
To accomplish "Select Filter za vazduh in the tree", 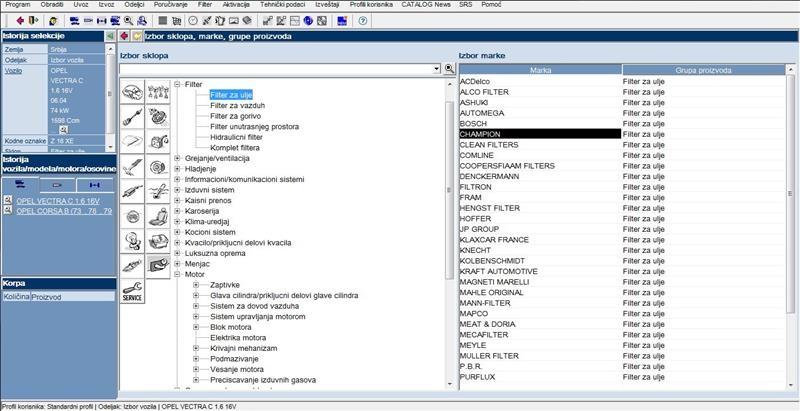I will (x=237, y=106).
